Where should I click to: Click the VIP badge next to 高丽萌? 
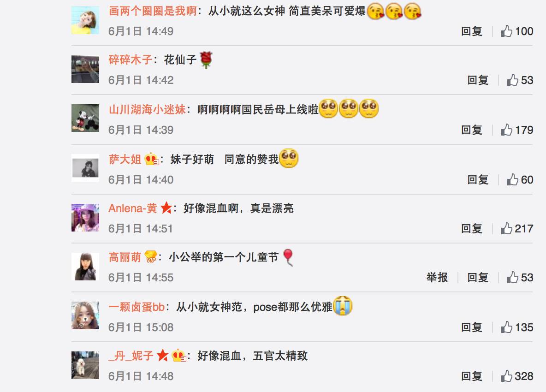tap(150, 256)
